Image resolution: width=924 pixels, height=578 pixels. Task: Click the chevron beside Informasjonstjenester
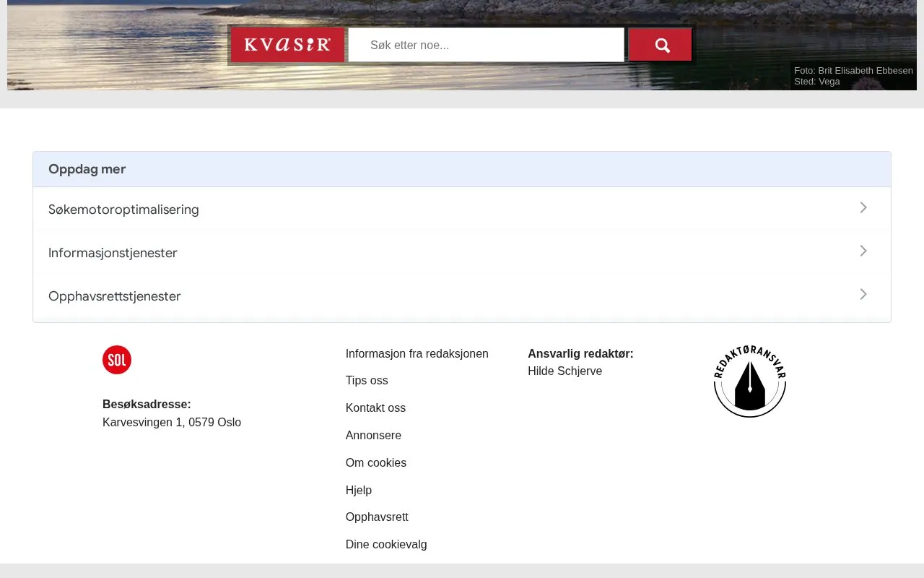(x=863, y=251)
